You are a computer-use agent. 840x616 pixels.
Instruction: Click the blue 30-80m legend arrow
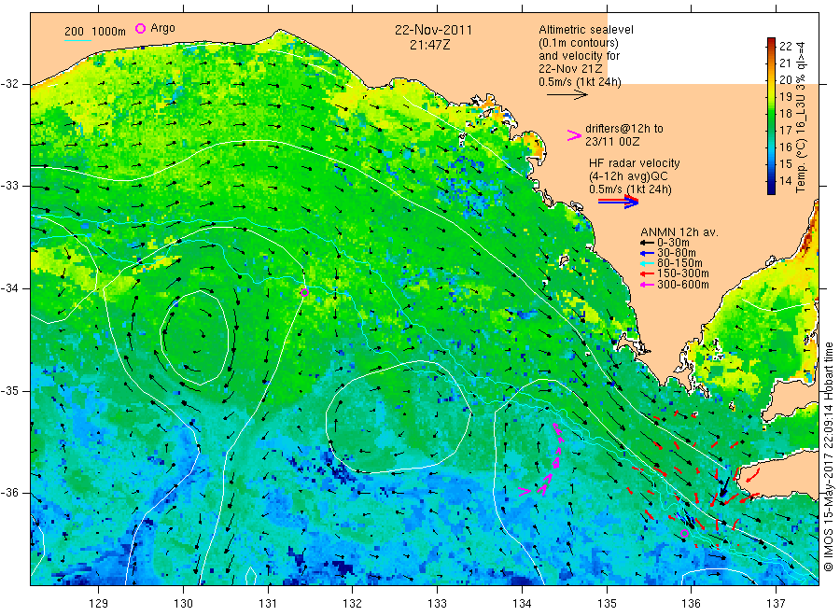647,253
